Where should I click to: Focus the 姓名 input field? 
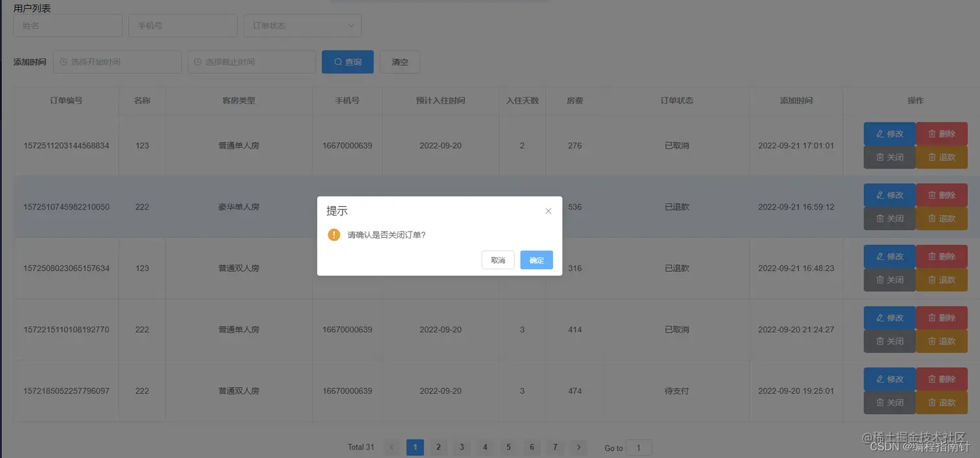pos(68,26)
